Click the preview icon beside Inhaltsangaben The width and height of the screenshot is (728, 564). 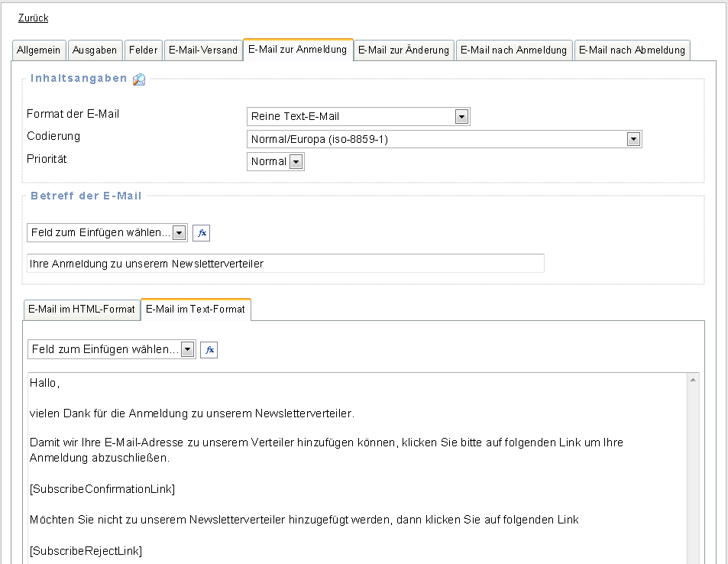point(139,79)
